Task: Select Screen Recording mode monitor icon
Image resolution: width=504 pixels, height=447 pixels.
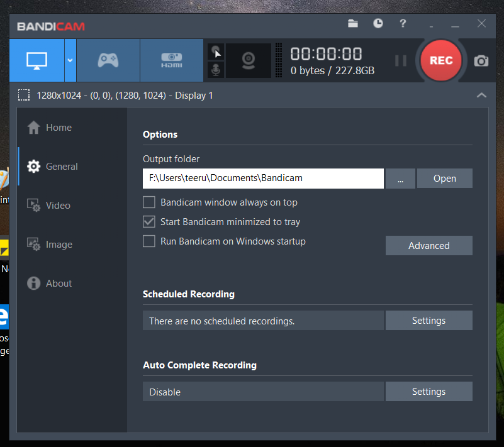Action: [36, 60]
